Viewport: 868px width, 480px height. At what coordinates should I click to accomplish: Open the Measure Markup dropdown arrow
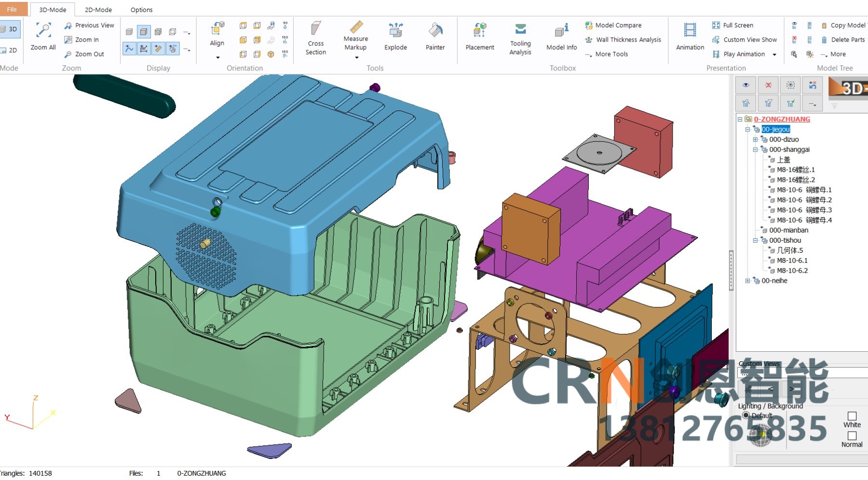pyautogui.click(x=357, y=57)
